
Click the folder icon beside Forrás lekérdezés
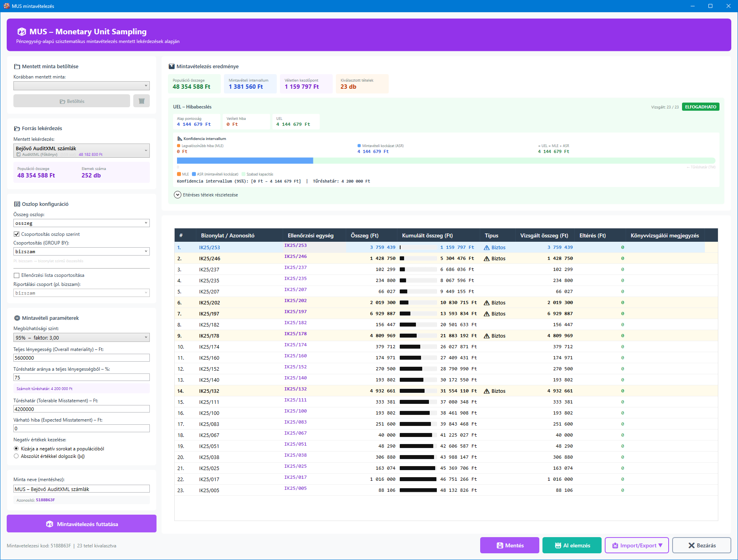(17, 129)
